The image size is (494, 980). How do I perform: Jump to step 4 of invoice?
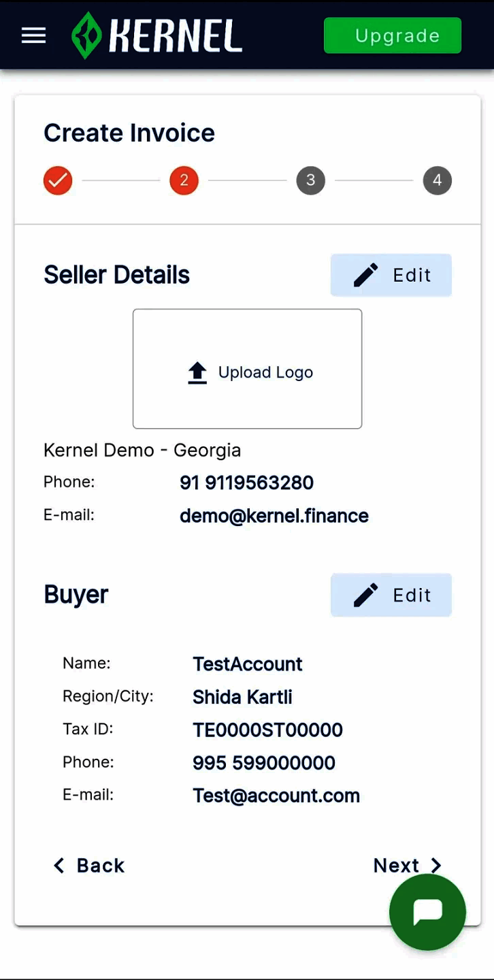[437, 180]
